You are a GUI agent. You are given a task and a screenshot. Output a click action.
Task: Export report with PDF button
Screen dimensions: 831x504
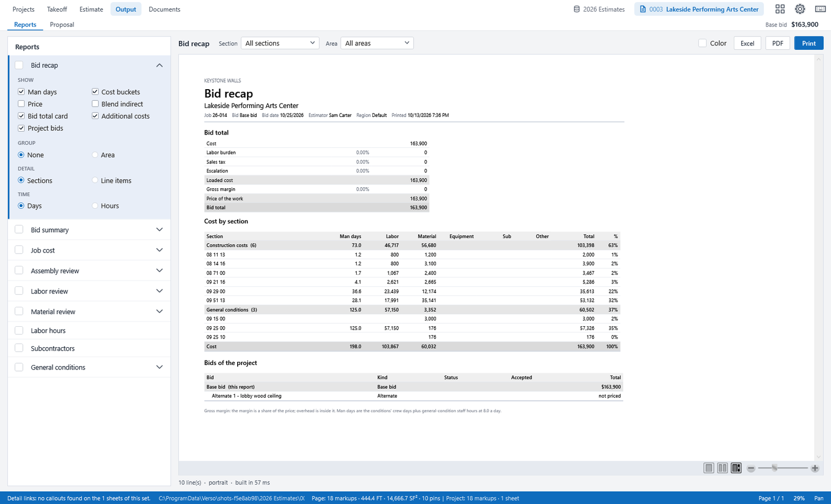coord(778,43)
